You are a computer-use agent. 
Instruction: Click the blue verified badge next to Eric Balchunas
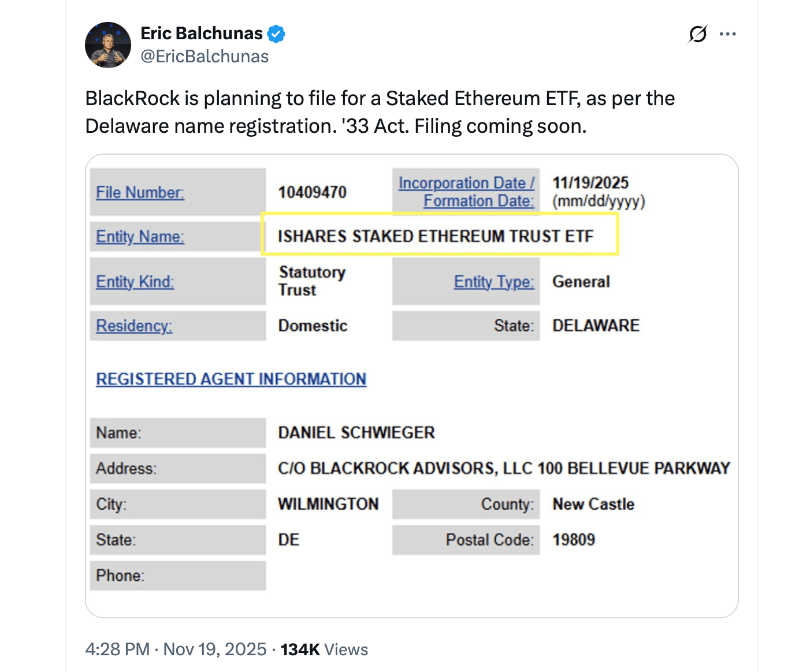tap(276, 33)
